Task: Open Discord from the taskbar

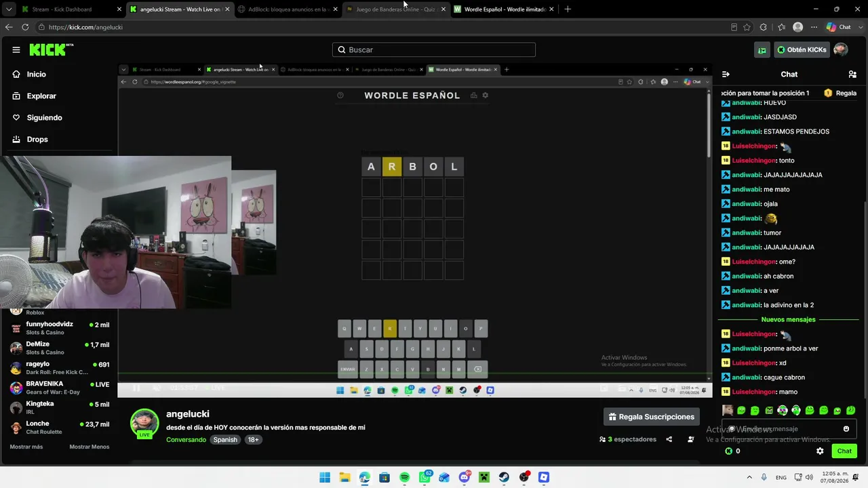Action: pyautogui.click(x=465, y=477)
